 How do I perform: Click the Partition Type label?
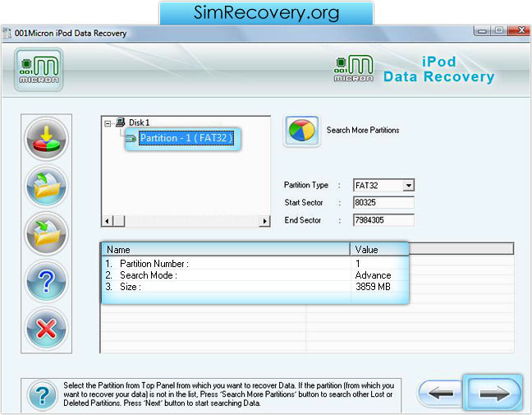(306, 185)
